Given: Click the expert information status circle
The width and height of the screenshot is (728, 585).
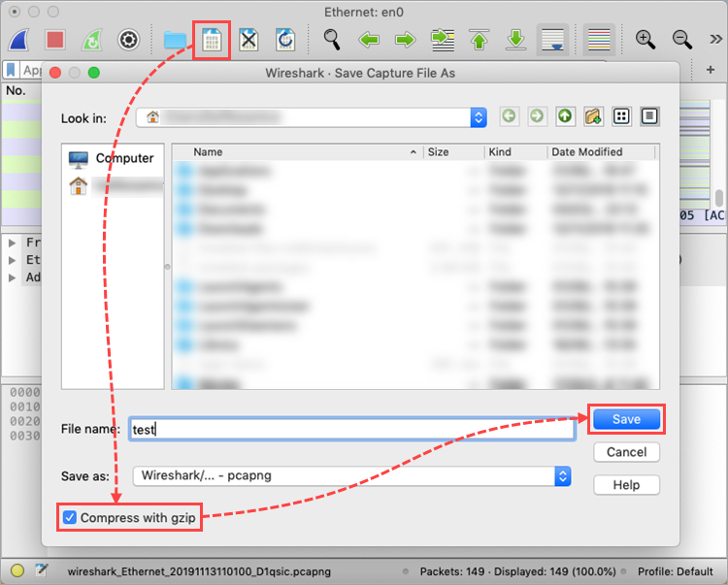Looking at the screenshot, I should pyautogui.click(x=17, y=570).
